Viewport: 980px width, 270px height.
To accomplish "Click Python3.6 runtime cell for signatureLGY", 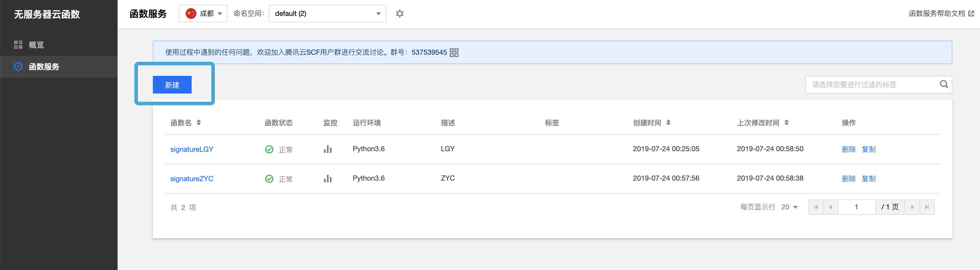I will point(369,149).
